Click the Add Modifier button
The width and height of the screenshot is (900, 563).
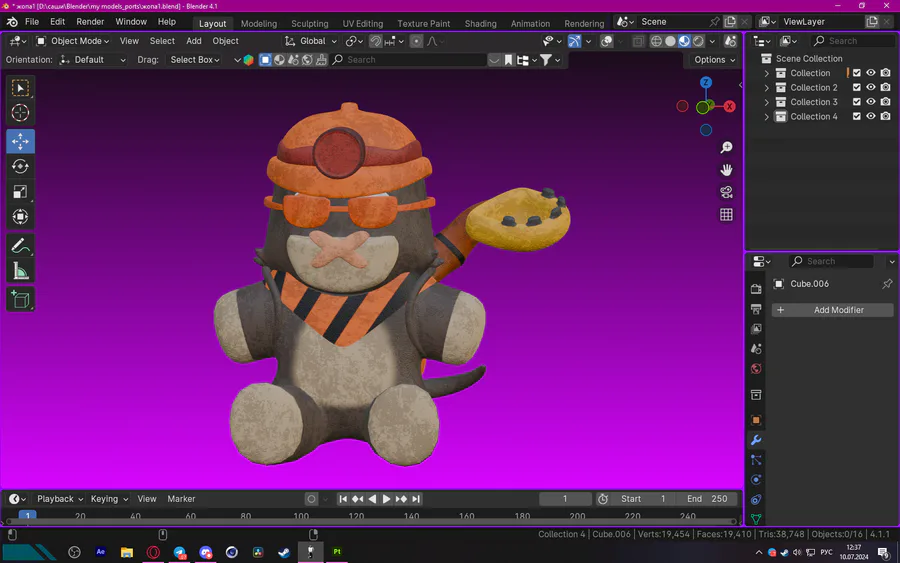point(832,310)
